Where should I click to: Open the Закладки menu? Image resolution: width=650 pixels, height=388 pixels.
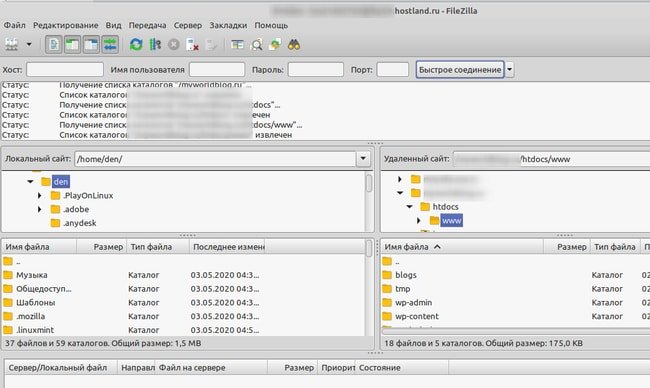click(228, 25)
